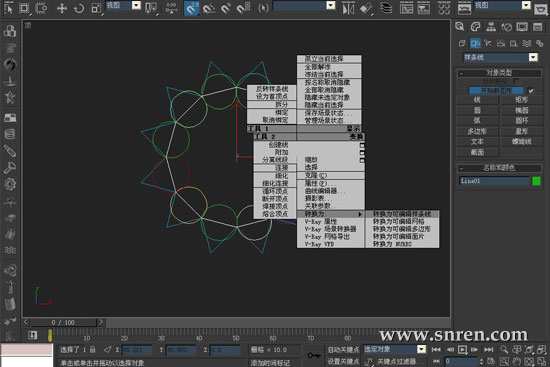
Task: Open the Shapes category in Create panel
Action: pos(475,43)
